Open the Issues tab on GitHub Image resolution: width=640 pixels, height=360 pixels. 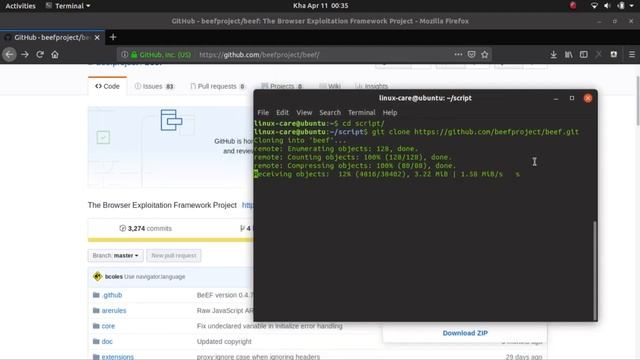[x=154, y=86]
